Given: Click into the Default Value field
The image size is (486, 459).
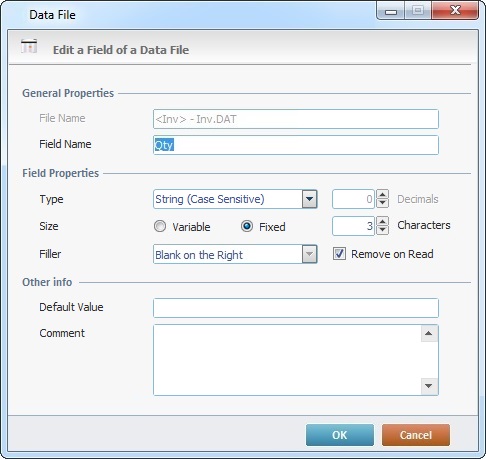Looking at the screenshot, I should [x=296, y=308].
